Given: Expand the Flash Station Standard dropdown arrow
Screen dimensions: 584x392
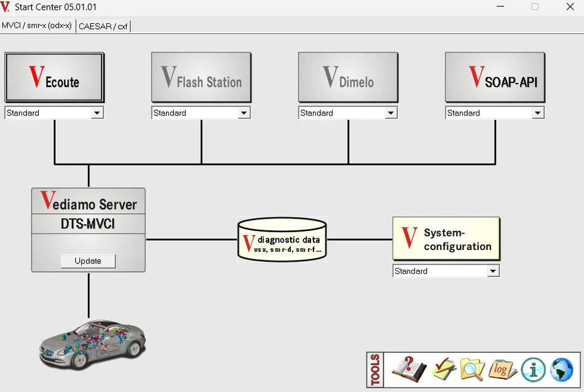Looking at the screenshot, I should point(243,113).
